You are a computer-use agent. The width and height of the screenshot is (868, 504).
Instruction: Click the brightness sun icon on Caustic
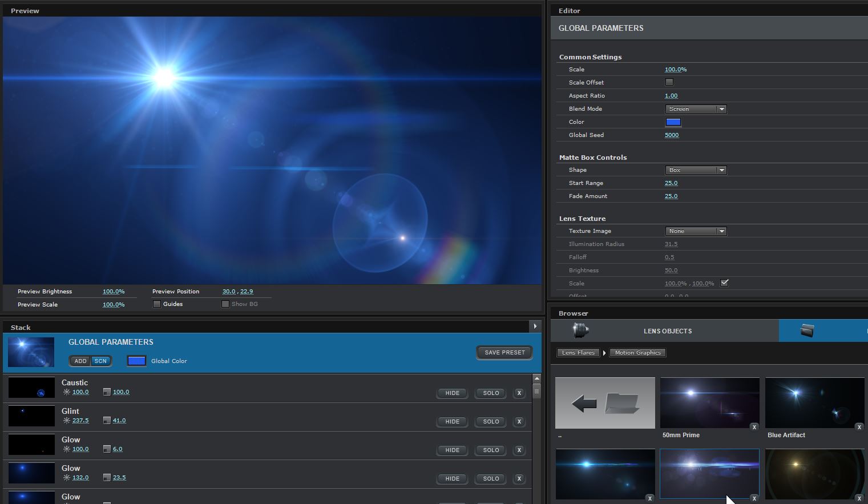(67, 392)
